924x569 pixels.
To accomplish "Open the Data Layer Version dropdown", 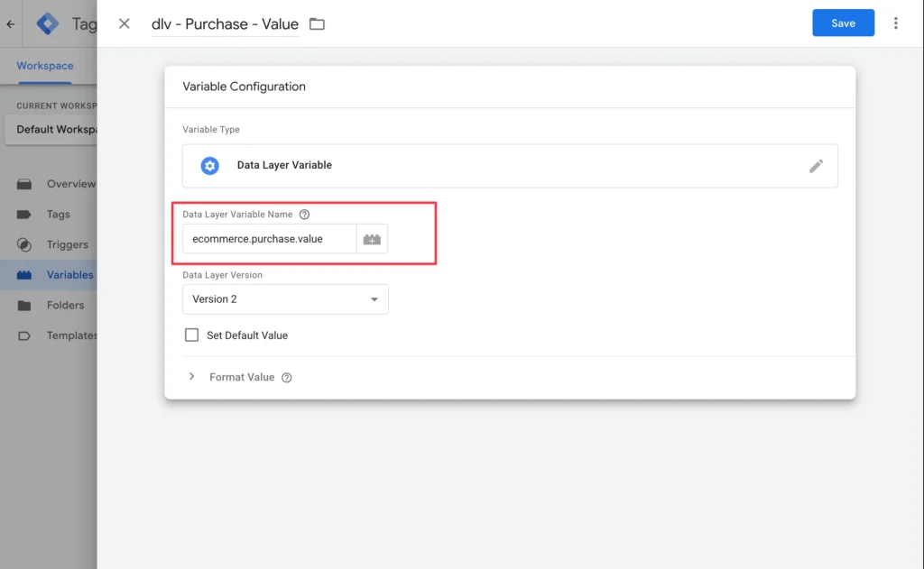I will pyautogui.click(x=285, y=299).
